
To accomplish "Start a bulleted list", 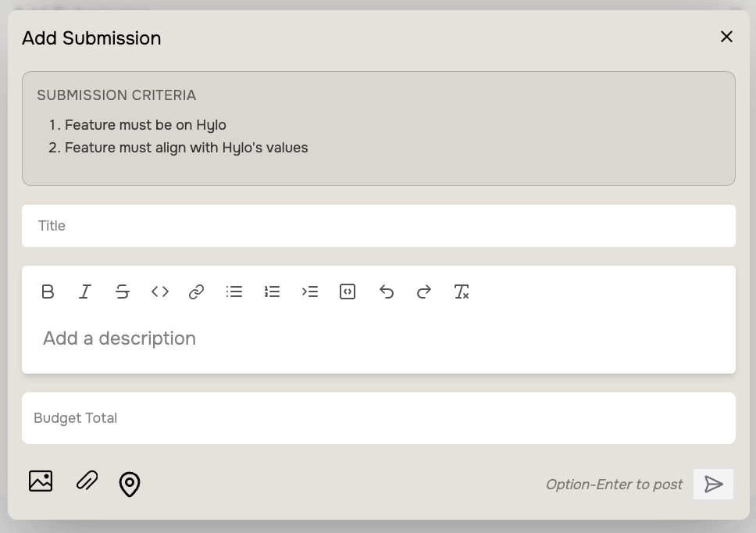I will 234,292.
